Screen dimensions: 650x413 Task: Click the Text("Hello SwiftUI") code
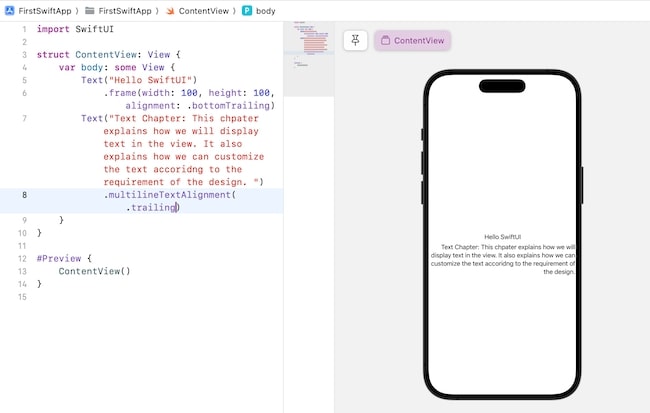pos(139,80)
